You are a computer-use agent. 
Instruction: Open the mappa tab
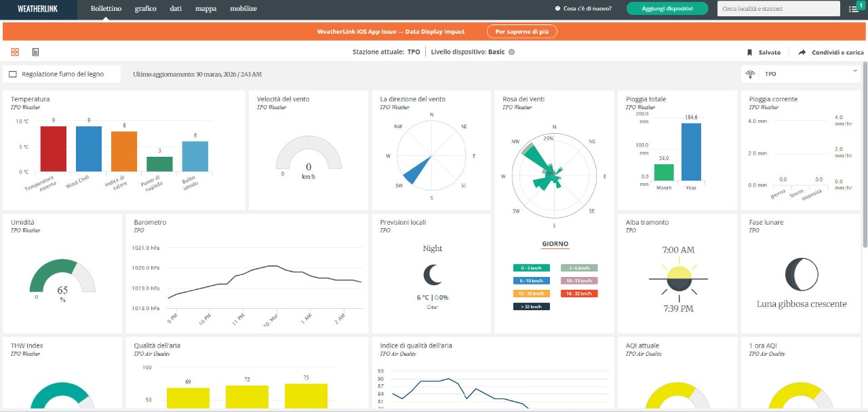pyautogui.click(x=205, y=9)
